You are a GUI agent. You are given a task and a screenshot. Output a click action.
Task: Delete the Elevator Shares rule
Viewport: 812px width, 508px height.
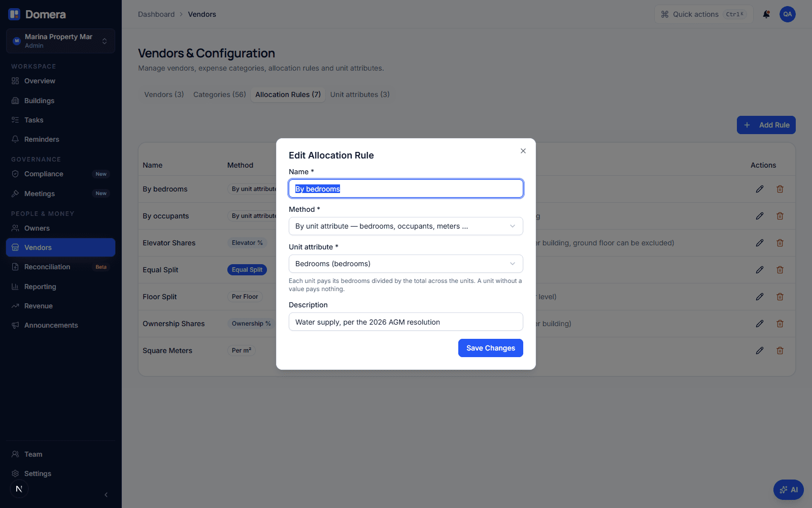pos(780,243)
